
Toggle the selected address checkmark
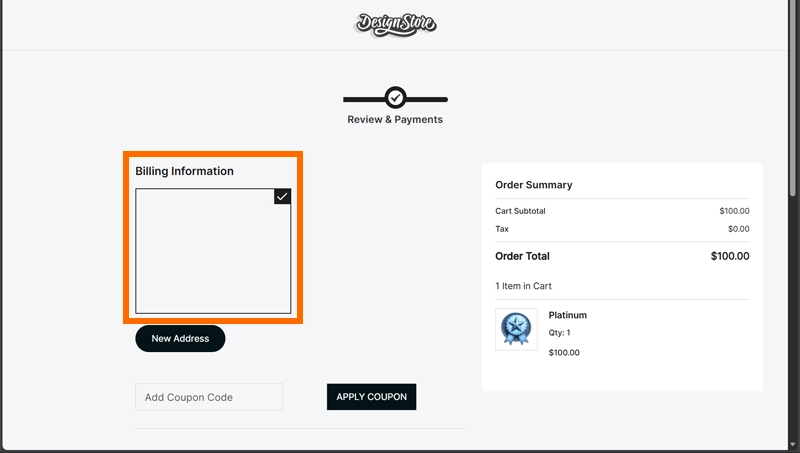(x=282, y=197)
